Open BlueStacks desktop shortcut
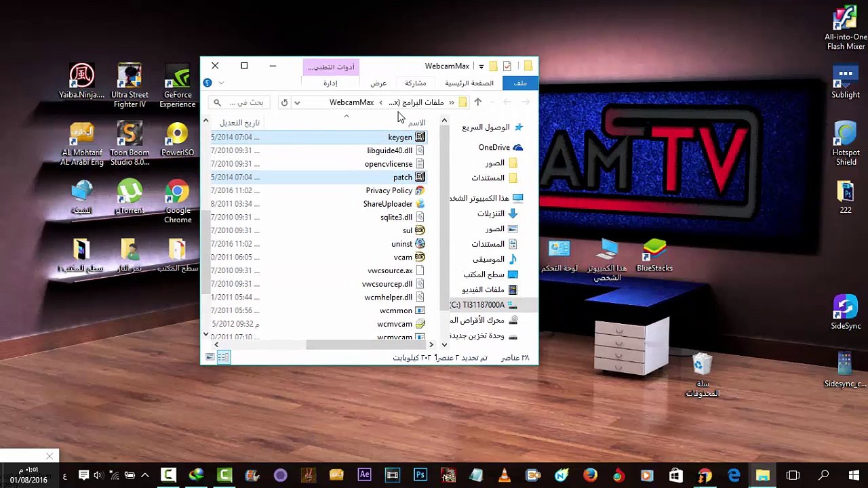This screenshot has width=868, height=488. (x=654, y=256)
